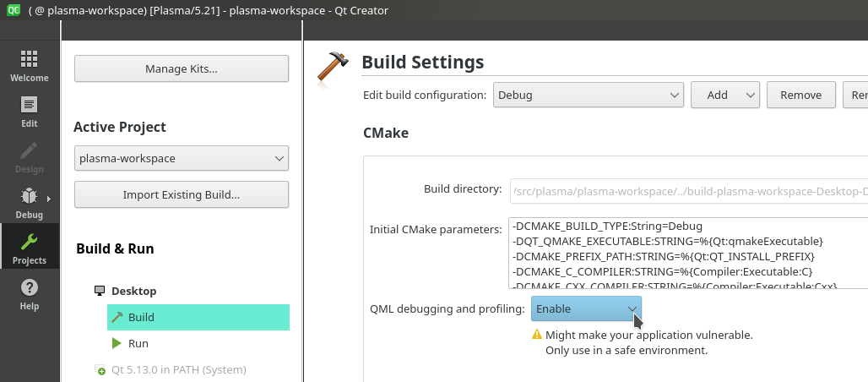
Task: Click the Build directory path field
Action: 689,191
